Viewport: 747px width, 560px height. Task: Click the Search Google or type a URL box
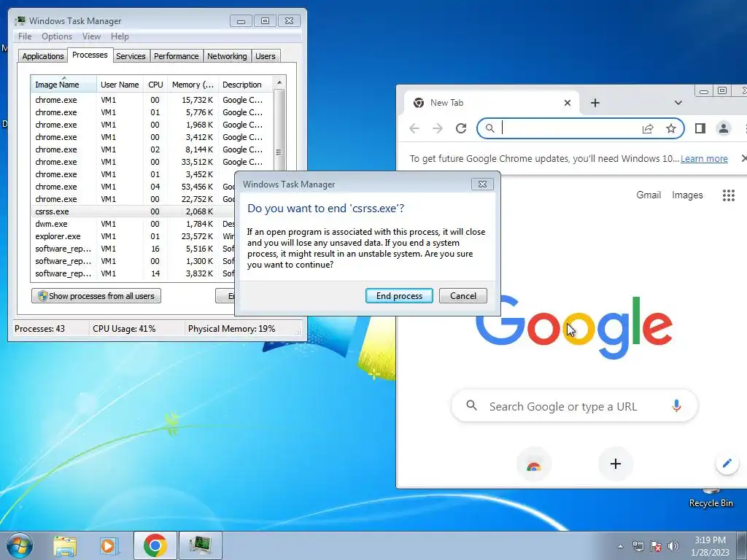click(574, 406)
